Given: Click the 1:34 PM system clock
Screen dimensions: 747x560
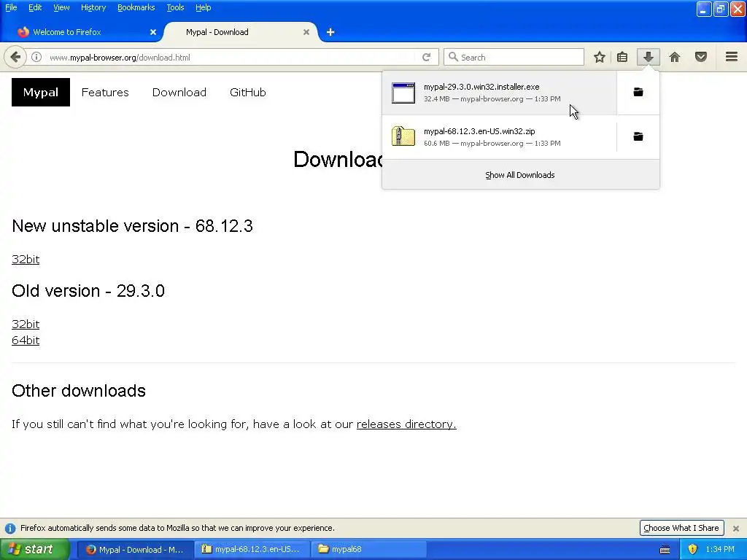Looking at the screenshot, I should point(720,549).
